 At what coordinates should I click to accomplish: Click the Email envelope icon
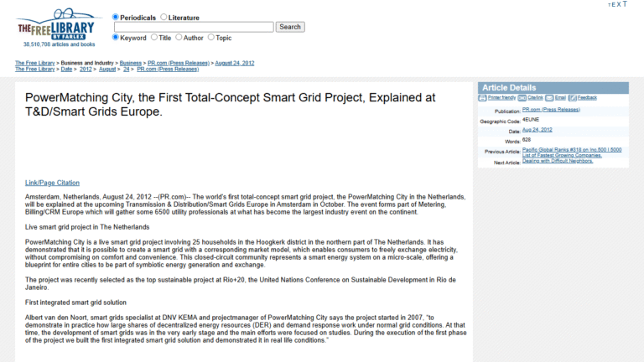550,98
